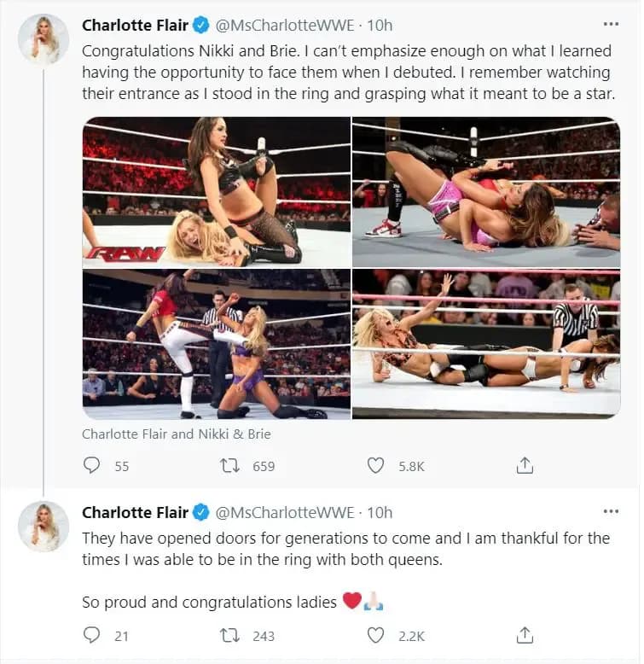Screen dimensions: 644x664
Task: Open the top-left RAW ring photo
Action: point(216,192)
